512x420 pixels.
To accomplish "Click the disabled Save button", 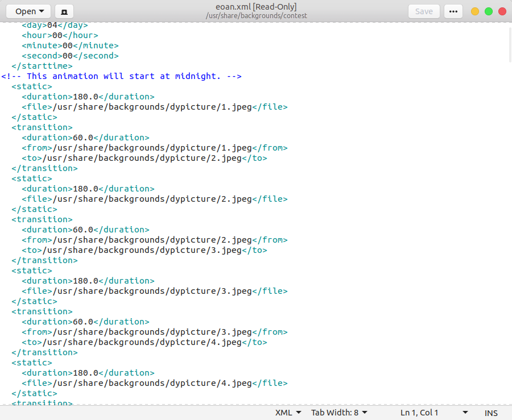I will 424,11.
